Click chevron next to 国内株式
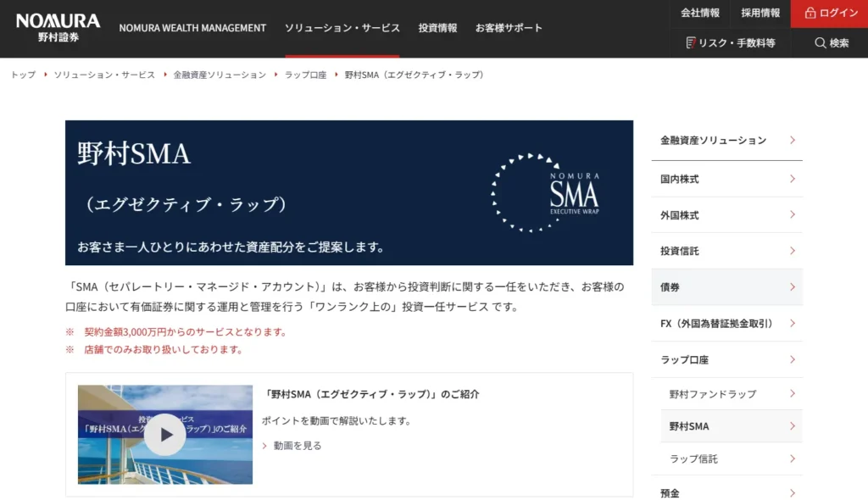Viewport: 868px width, 500px height. coord(793,179)
